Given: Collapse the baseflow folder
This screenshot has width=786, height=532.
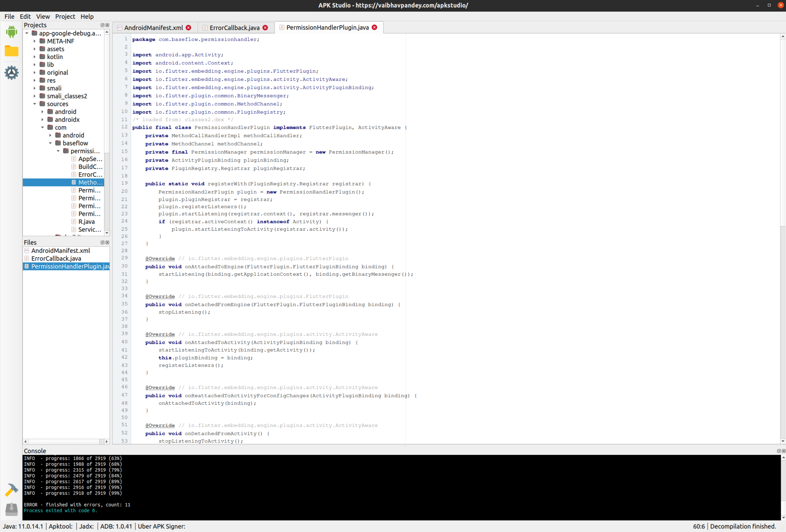Looking at the screenshot, I should (x=50, y=143).
